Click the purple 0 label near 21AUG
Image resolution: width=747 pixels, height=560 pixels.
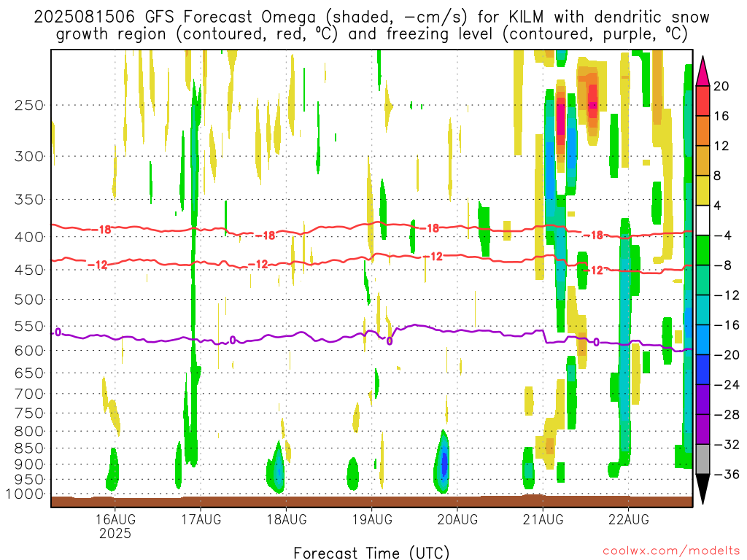point(596,342)
